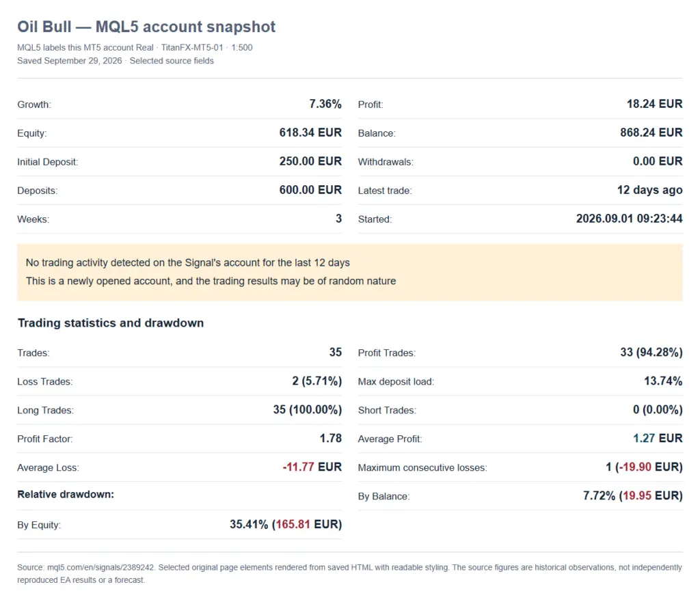The height and width of the screenshot is (604, 700).
Task: Click the 'Equity:' label
Action: [x=32, y=133]
